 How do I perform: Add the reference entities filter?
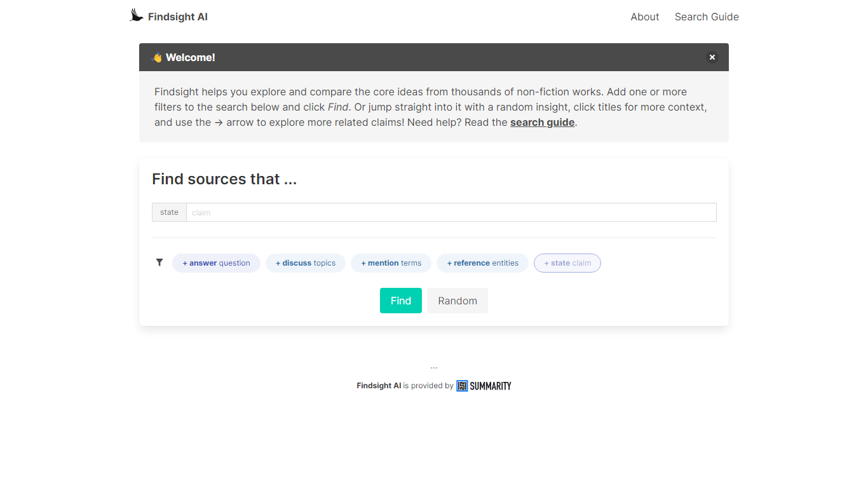(482, 263)
